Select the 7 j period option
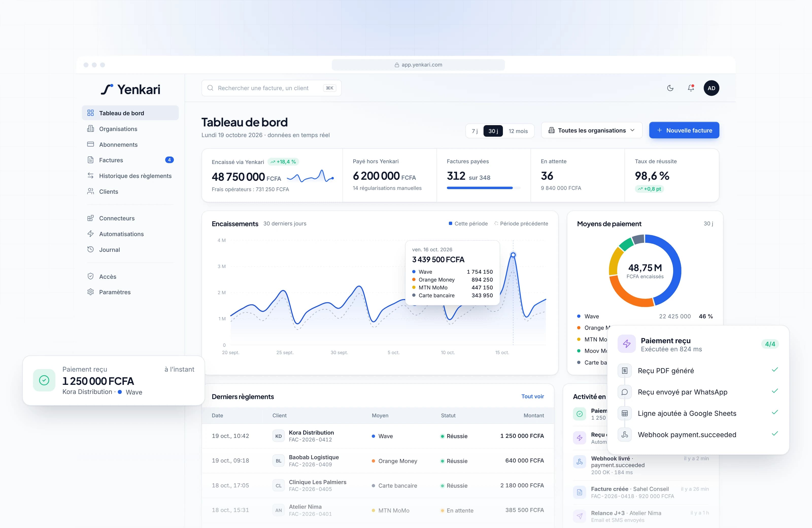Viewport: 812px width, 528px height. tap(475, 131)
